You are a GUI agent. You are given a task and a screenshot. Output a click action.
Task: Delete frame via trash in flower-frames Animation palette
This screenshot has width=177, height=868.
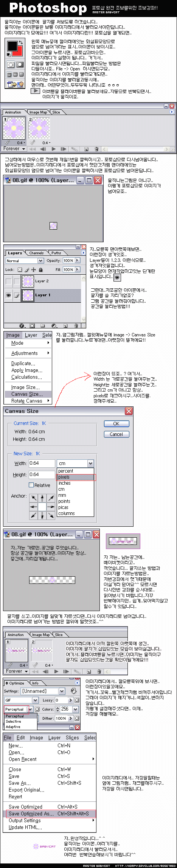[x=96, y=149]
